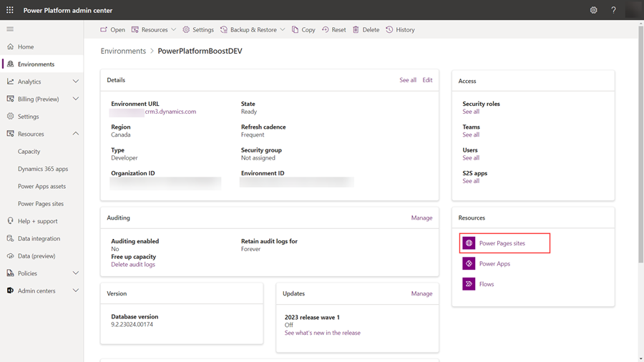The width and height of the screenshot is (644, 362).
Task: Click the toolbar Settings gear icon
Action: coord(186,29)
